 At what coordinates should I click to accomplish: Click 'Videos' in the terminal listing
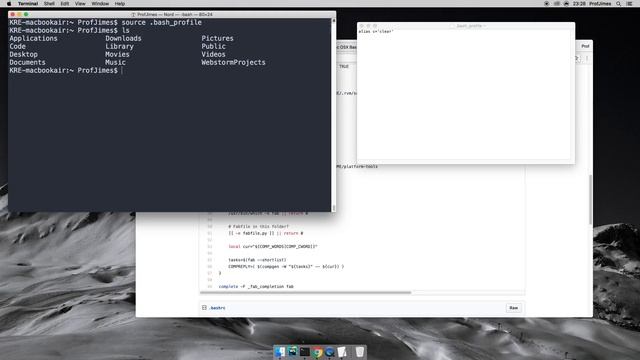click(213, 54)
